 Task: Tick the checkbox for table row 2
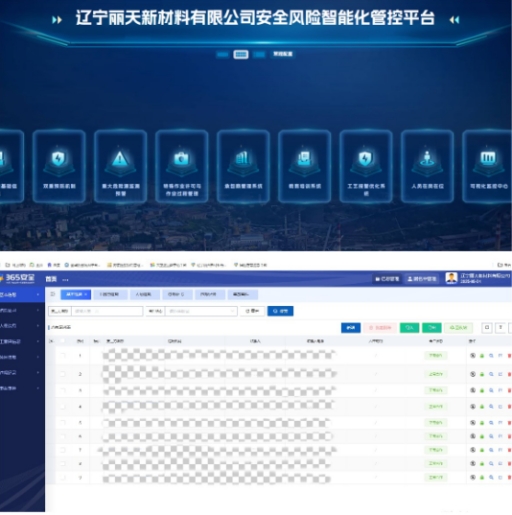62,374
